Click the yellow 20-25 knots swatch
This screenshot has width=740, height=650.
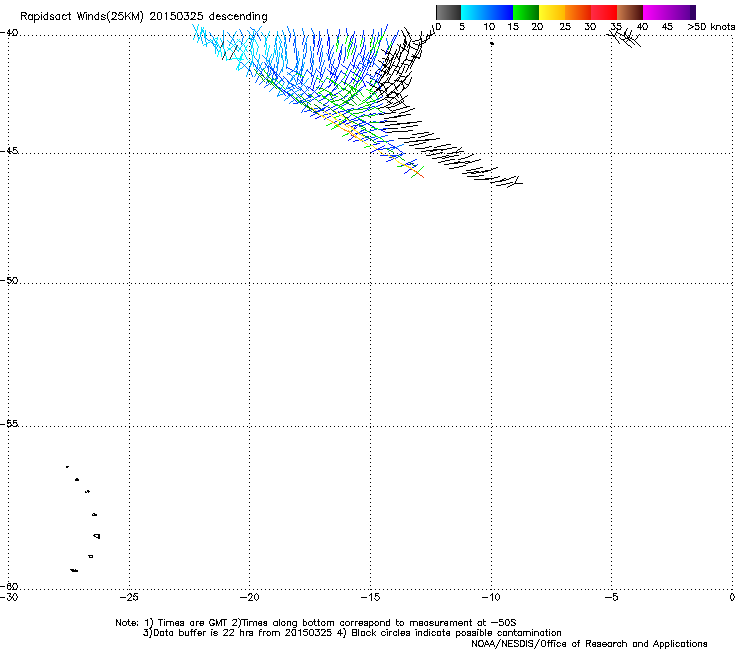(x=552, y=12)
